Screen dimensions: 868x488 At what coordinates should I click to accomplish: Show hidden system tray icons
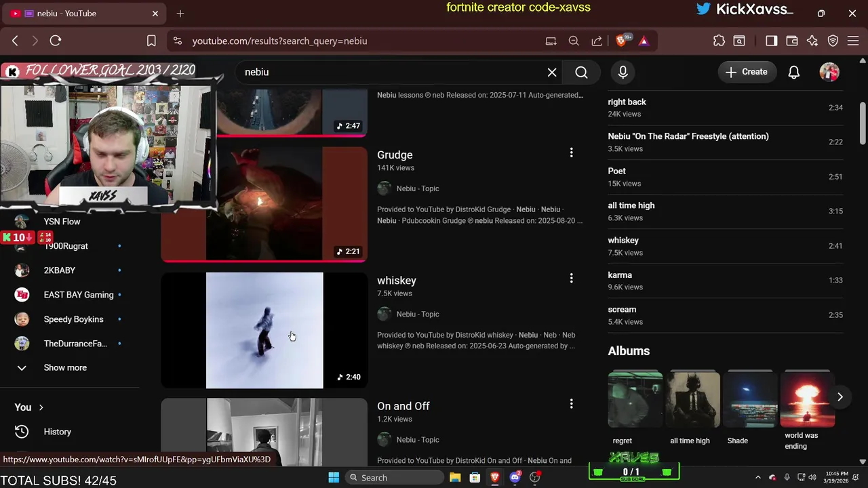pyautogui.click(x=757, y=477)
